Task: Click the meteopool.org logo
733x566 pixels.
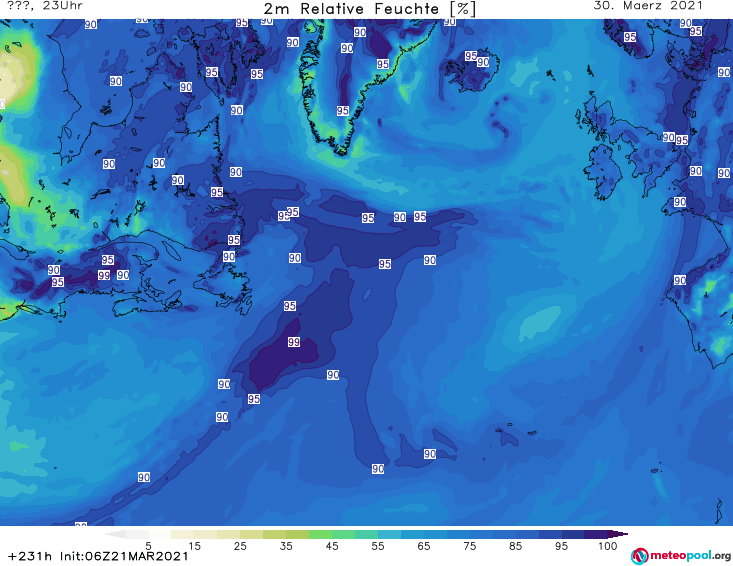Action: click(681, 556)
